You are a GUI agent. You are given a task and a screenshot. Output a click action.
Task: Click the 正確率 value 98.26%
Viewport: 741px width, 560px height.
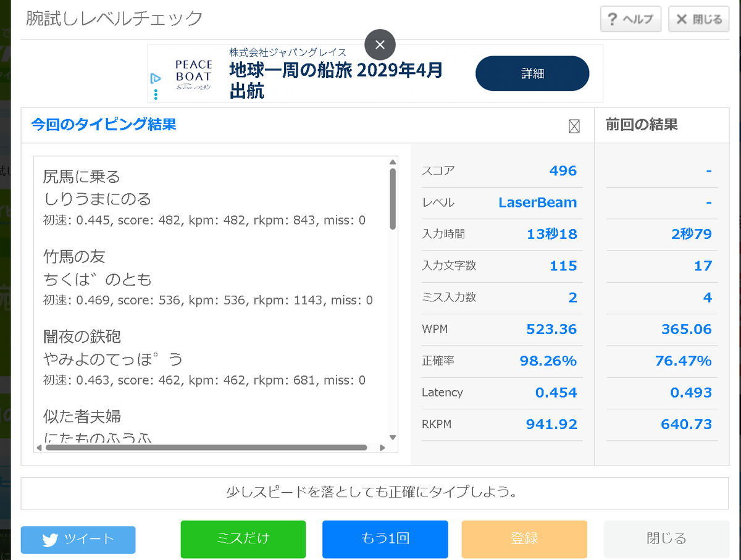548,361
